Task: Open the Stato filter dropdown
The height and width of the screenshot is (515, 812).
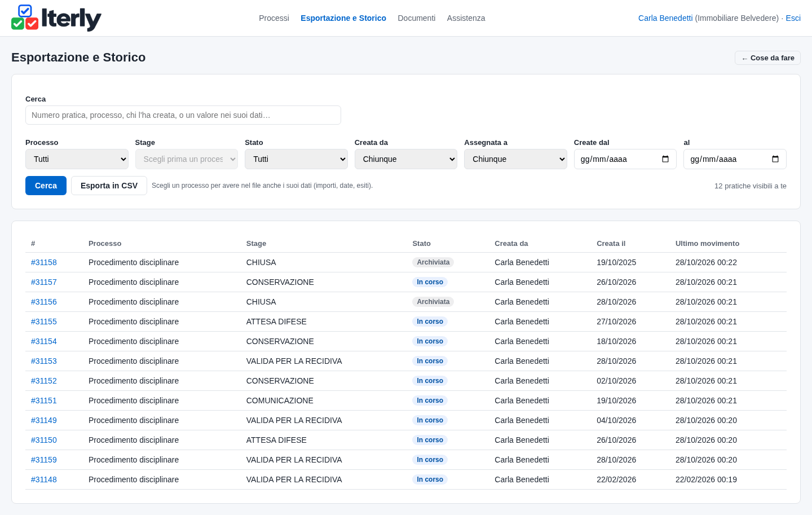Action: click(296, 159)
